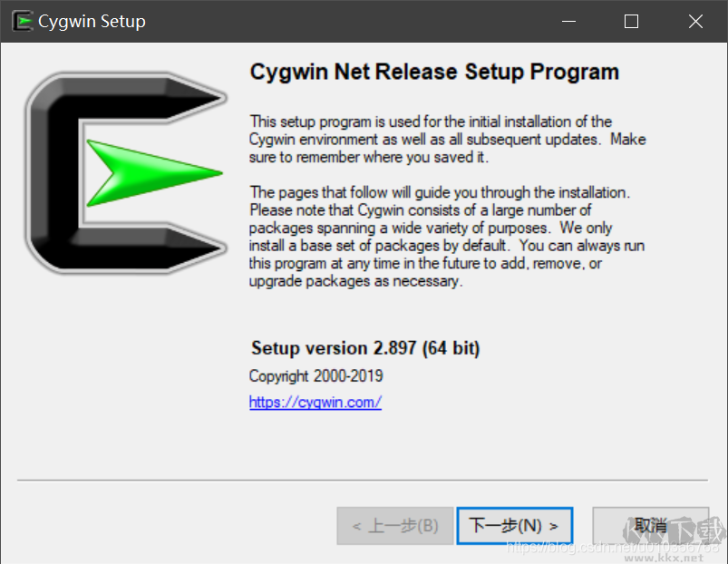The image size is (728, 564).
Task: Click the "Cygwin Setup" title bar text
Action: 92,22
